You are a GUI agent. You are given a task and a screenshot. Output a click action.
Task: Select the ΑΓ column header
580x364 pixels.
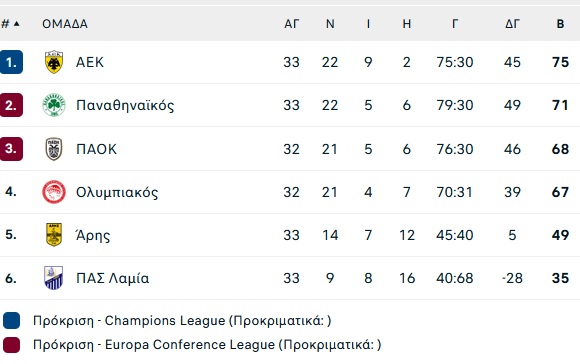pyautogui.click(x=291, y=24)
